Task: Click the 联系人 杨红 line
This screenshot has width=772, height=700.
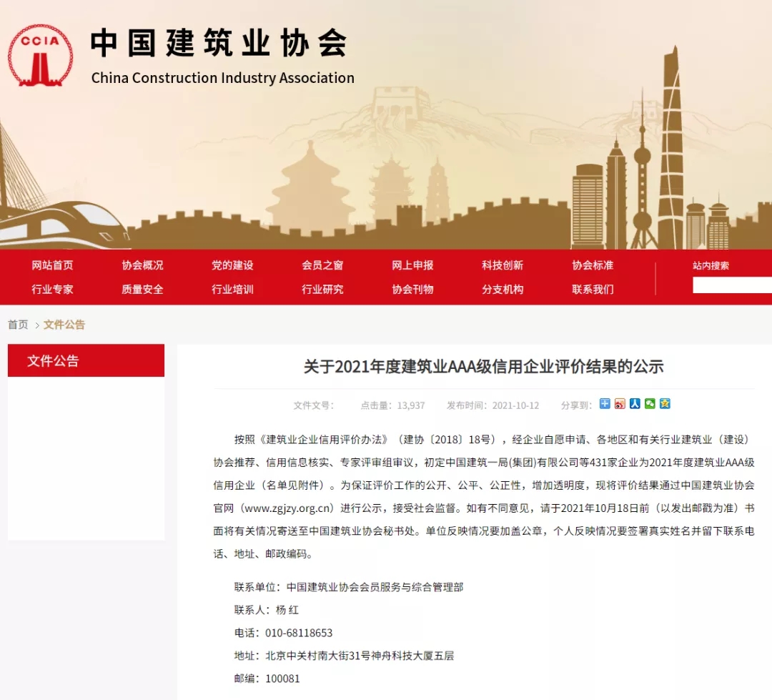Action: tap(267, 610)
